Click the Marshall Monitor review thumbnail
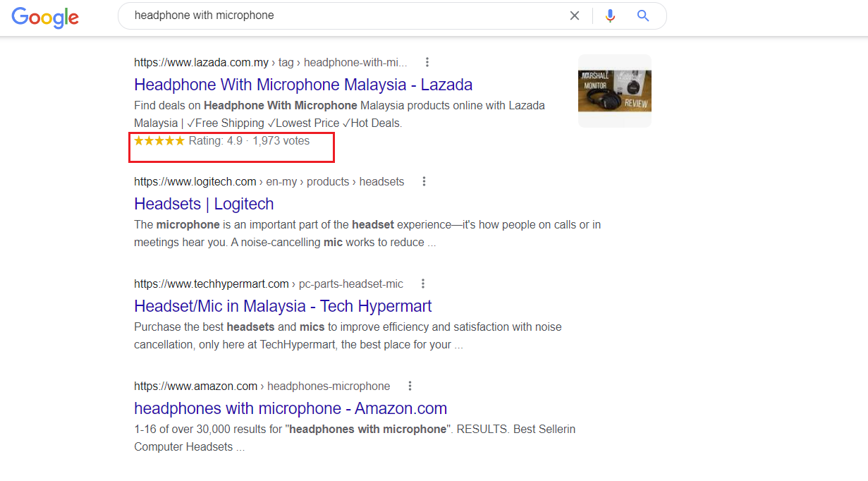 coord(615,91)
